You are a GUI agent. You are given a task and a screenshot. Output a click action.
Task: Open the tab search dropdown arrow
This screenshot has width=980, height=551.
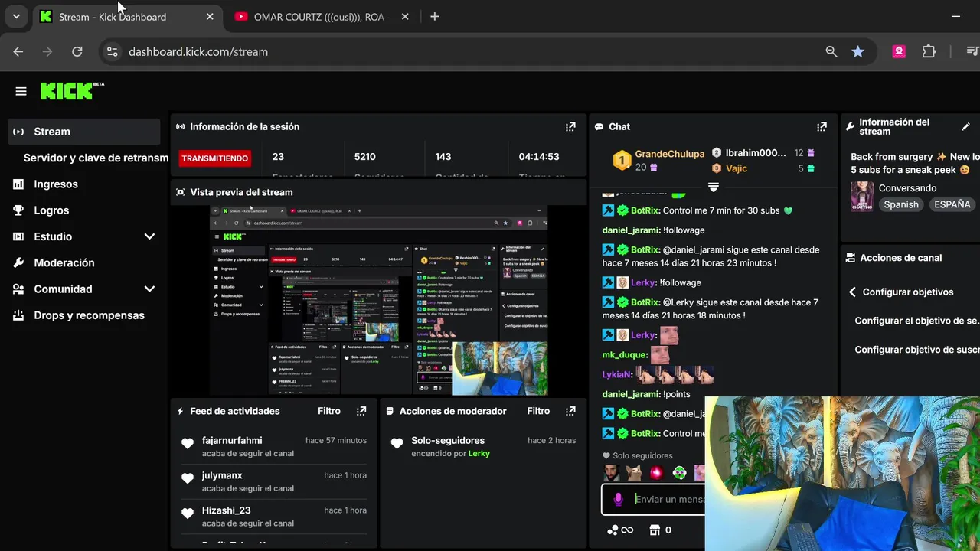click(x=16, y=16)
